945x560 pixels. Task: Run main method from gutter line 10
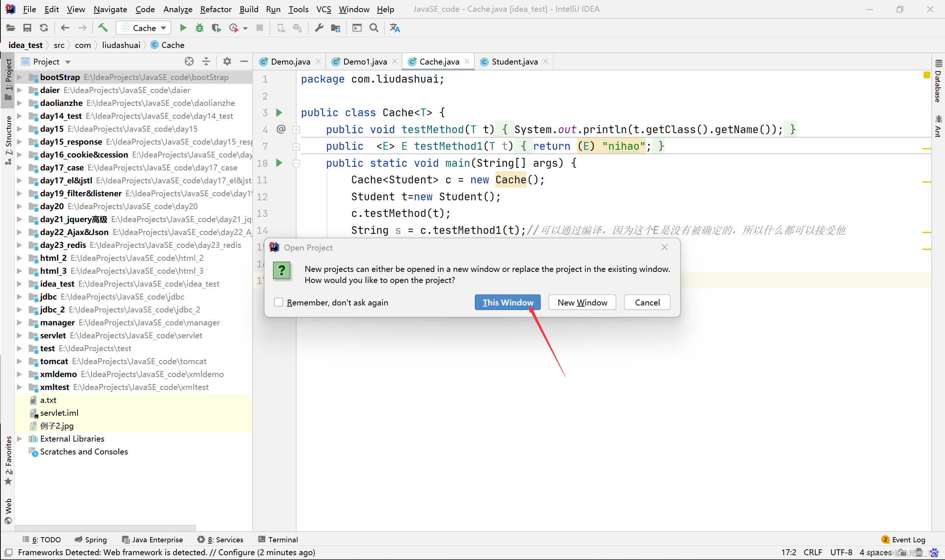point(279,163)
